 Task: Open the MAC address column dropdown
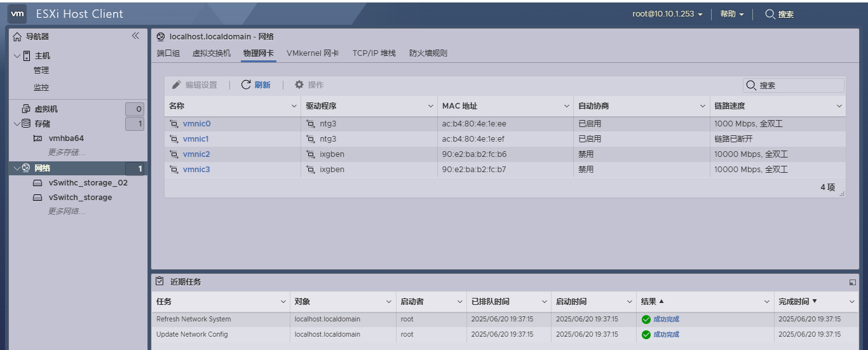point(566,106)
